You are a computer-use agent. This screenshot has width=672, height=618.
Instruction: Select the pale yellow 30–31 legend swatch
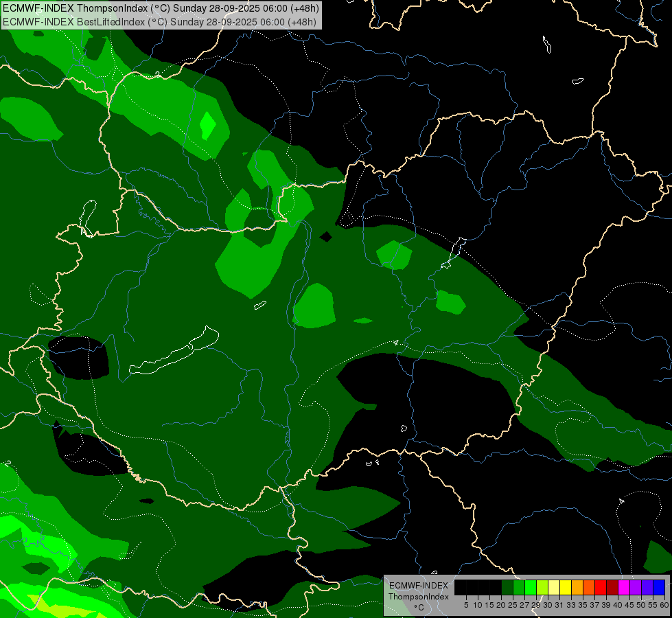tap(554, 587)
